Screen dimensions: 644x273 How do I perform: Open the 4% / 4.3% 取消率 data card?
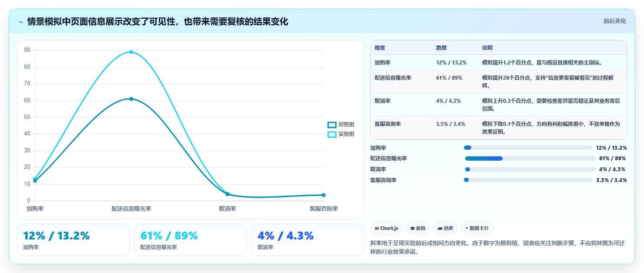[308, 240]
